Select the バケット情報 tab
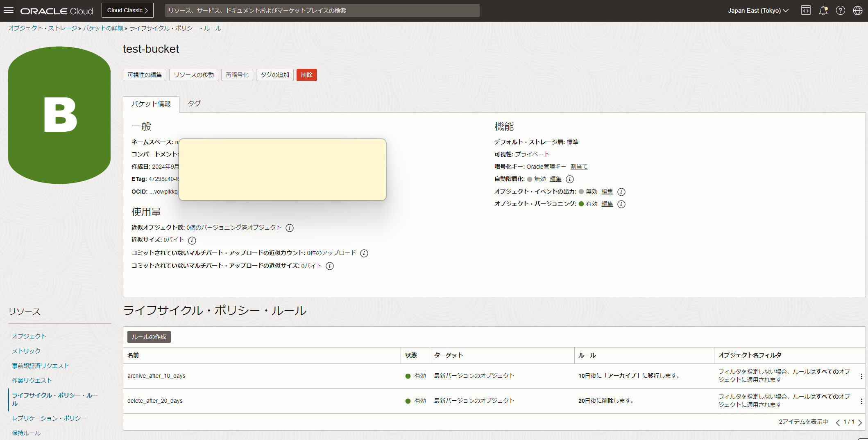Image resolution: width=868 pixels, height=440 pixels. 151,104
